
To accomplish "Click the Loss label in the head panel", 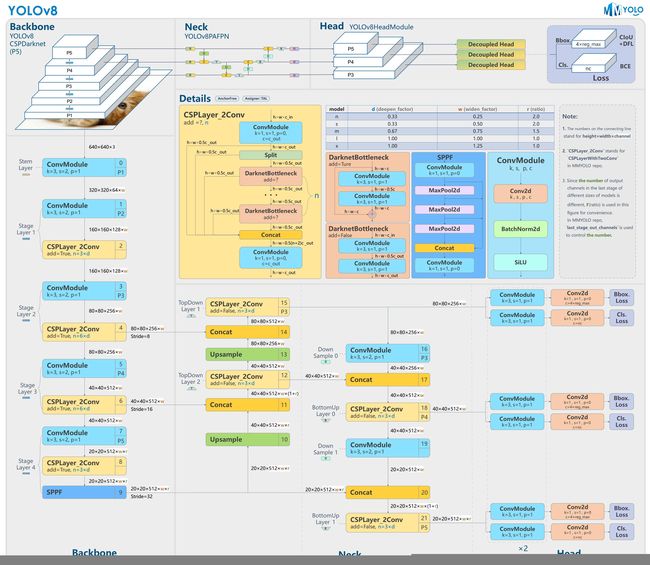I will click(x=601, y=78).
